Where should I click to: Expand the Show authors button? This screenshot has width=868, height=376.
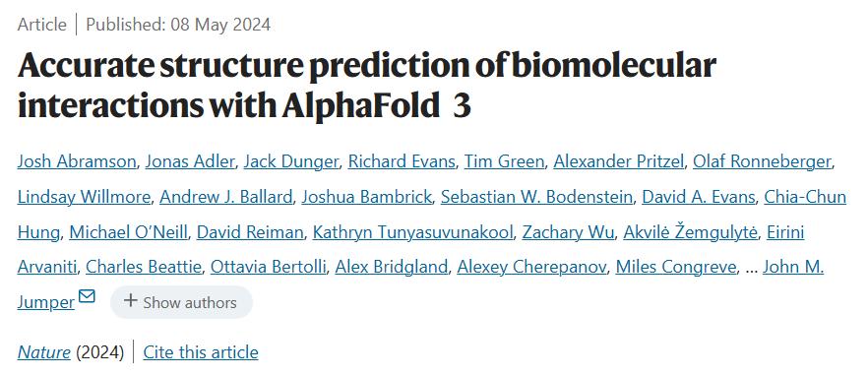point(181,302)
